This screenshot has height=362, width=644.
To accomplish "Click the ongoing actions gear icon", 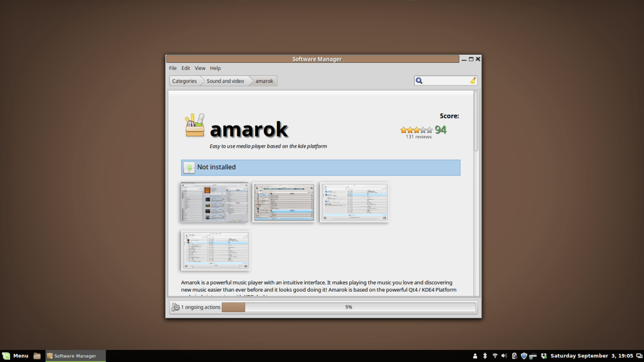I will coord(176,307).
